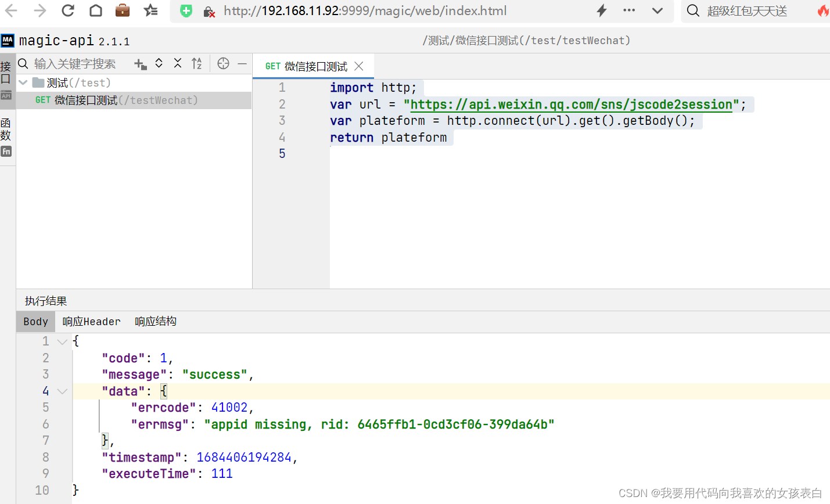Click the timestamp value 1684406194284
Viewport: 830px width, 504px height.
(x=244, y=458)
